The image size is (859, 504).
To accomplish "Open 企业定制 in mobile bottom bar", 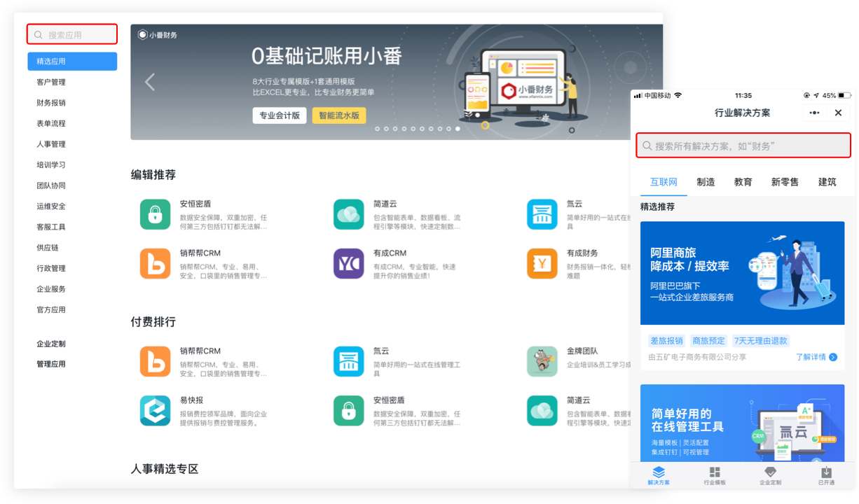I will click(x=770, y=476).
